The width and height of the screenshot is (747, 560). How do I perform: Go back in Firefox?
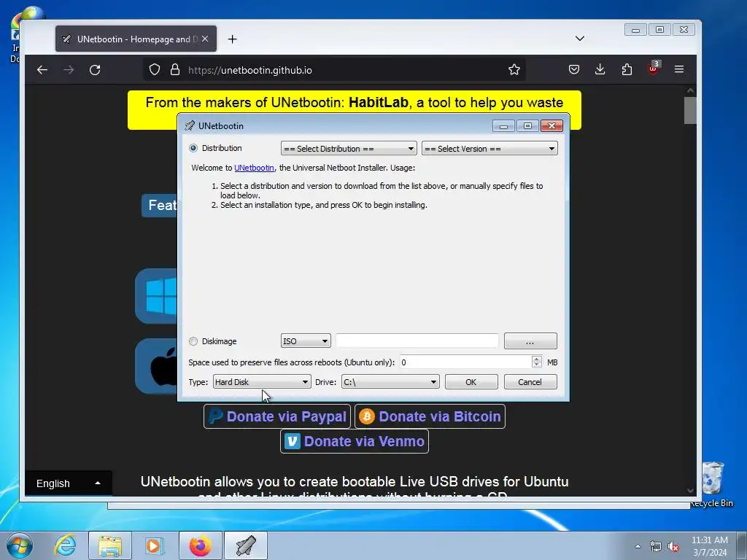click(x=42, y=70)
